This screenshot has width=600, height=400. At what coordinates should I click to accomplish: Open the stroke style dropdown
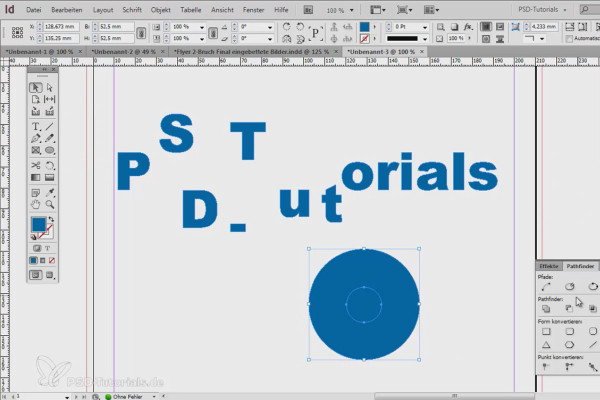(425, 39)
